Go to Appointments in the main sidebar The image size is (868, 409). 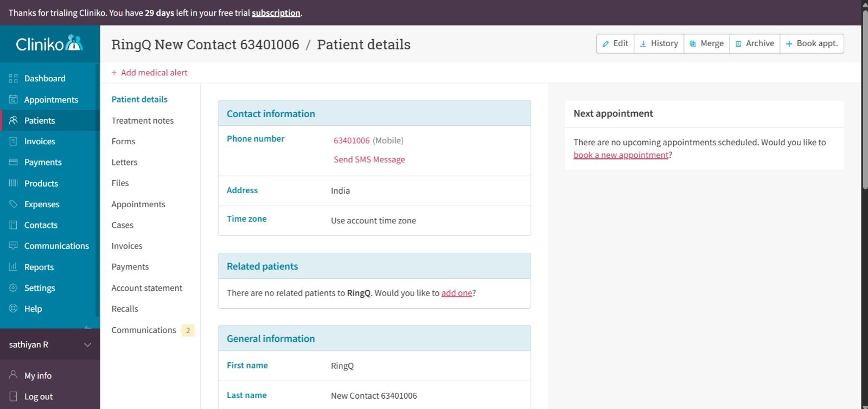[51, 100]
